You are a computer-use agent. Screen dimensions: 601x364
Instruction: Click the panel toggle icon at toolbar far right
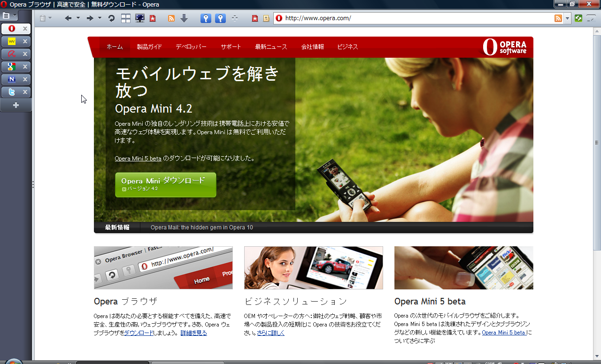pyautogui.click(x=591, y=18)
